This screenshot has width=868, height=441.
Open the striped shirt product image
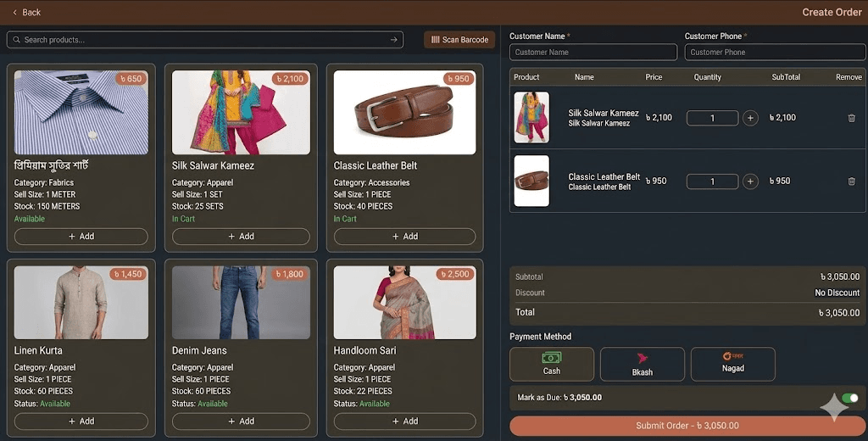click(x=81, y=113)
